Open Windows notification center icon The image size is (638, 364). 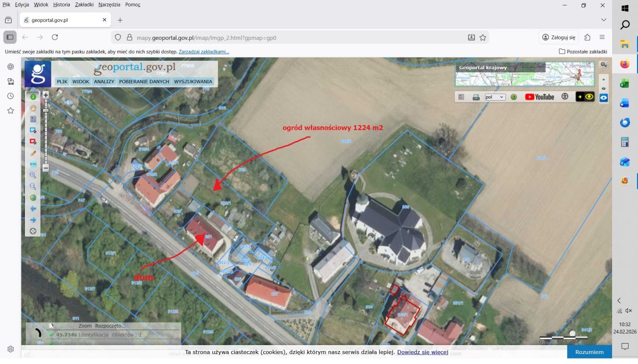click(625, 346)
